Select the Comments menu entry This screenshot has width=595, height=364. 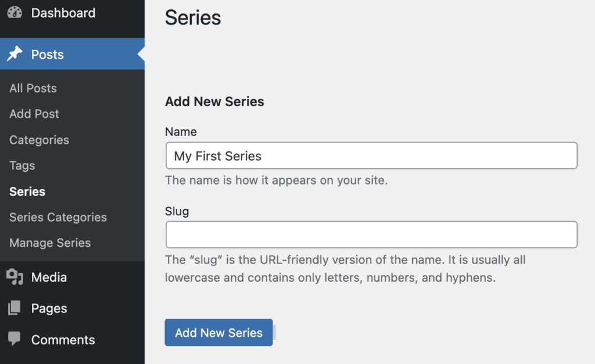(63, 340)
